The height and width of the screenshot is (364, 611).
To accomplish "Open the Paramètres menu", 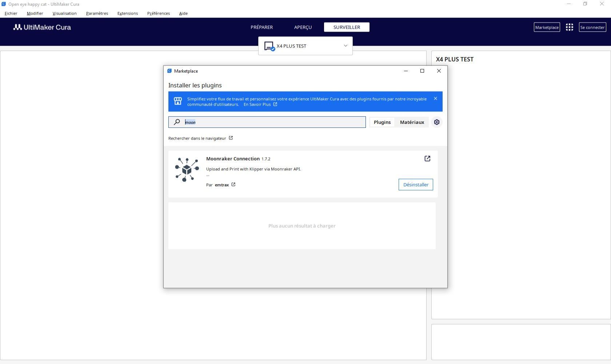I will tap(97, 13).
